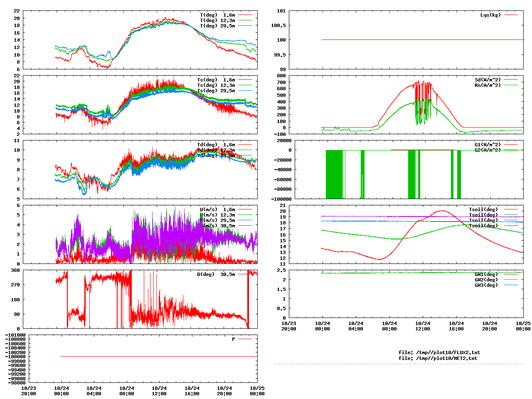Click the 'U(m/s) 12.3m' legend label
The height and width of the screenshot is (399, 532).
click(x=217, y=215)
